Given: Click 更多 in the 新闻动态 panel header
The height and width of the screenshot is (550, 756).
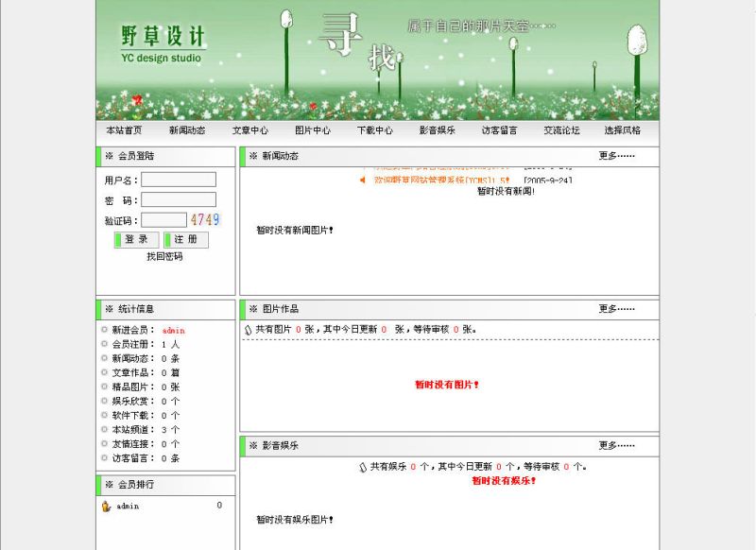Looking at the screenshot, I should click(x=617, y=156).
